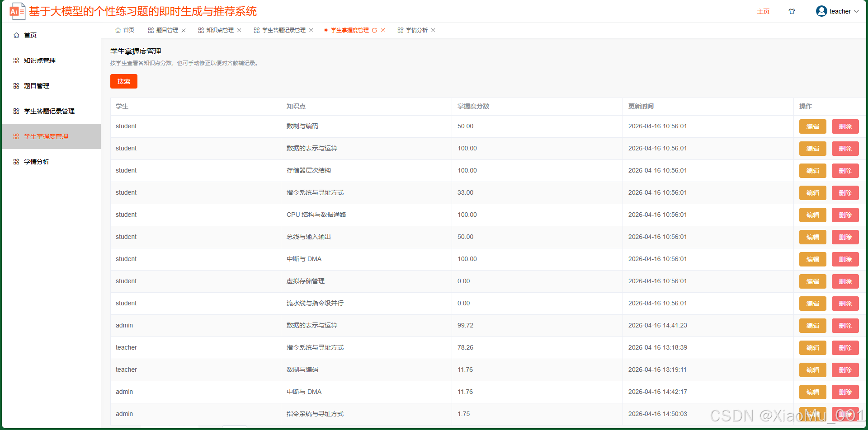This screenshot has height=430, width=868.
Task: Open the teacher account dropdown arrow
Action: tap(856, 12)
